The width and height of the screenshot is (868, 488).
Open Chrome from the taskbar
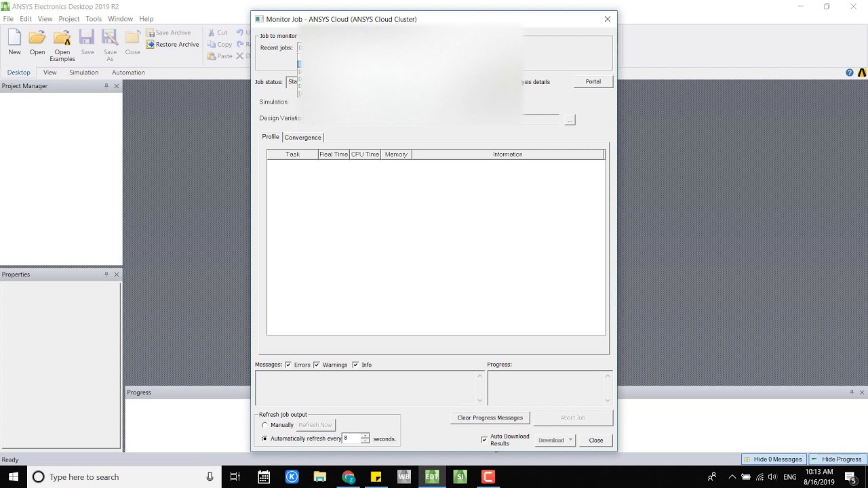(x=348, y=476)
